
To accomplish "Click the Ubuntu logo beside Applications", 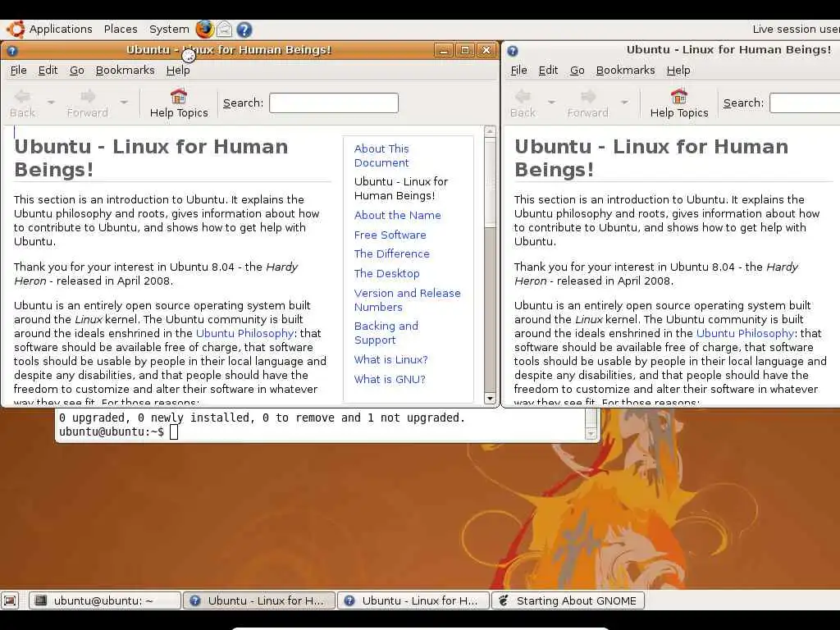I will point(15,30).
